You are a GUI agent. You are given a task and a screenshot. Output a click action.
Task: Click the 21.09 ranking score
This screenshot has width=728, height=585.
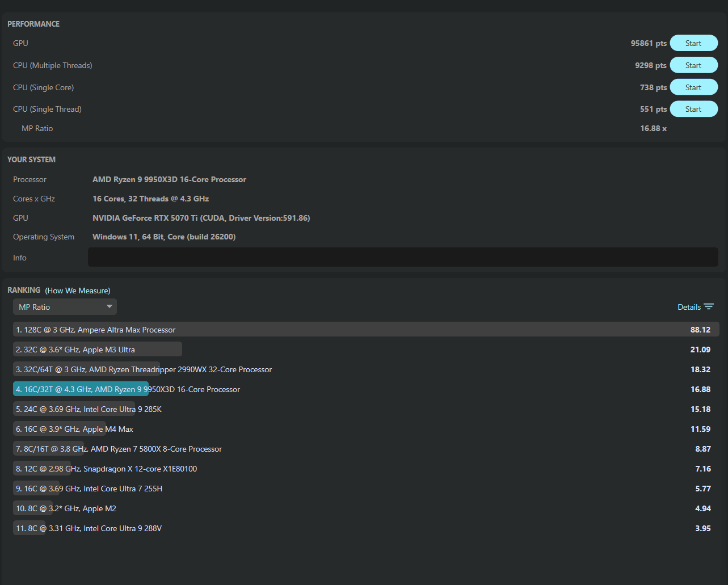click(x=700, y=350)
